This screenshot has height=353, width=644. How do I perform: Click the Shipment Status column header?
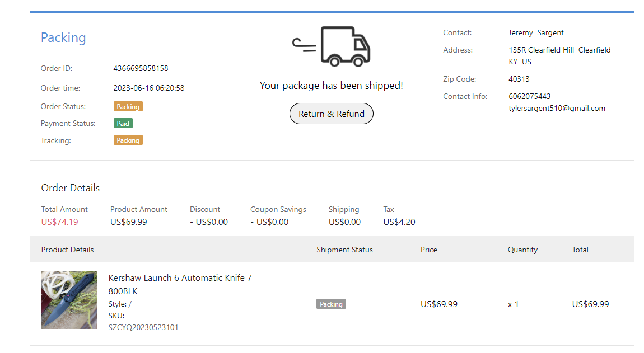(x=344, y=250)
